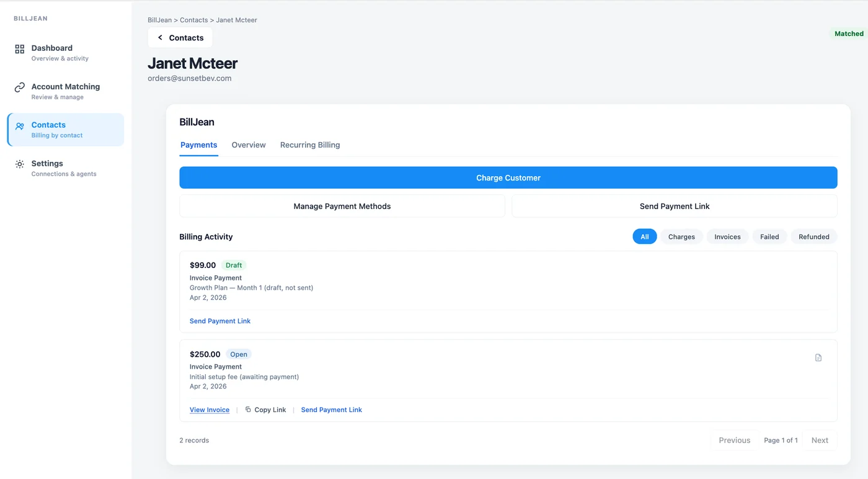The width and height of the screenshot is (868, 479).
Task: Click the copy icon beside Copy Link
Action: pyautogui.click(x=248, y=410)
